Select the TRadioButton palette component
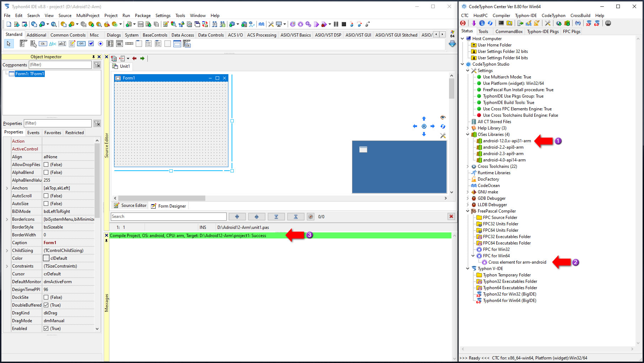Viewport: 644px width, 363px height. pyautogui.click(x=101, y=44)
